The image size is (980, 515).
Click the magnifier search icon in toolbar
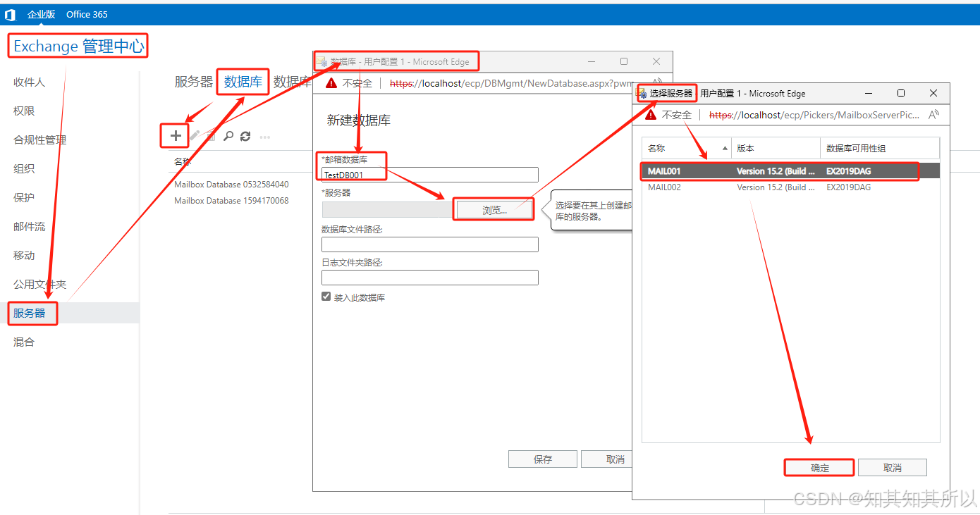tap(228, 136)
